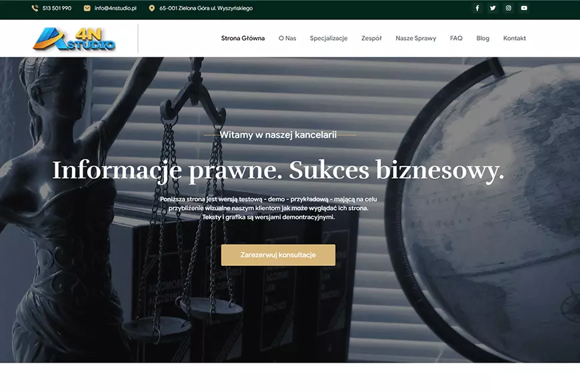Click the Zarezerwuj konsultacje button

[x=278, y=255]
